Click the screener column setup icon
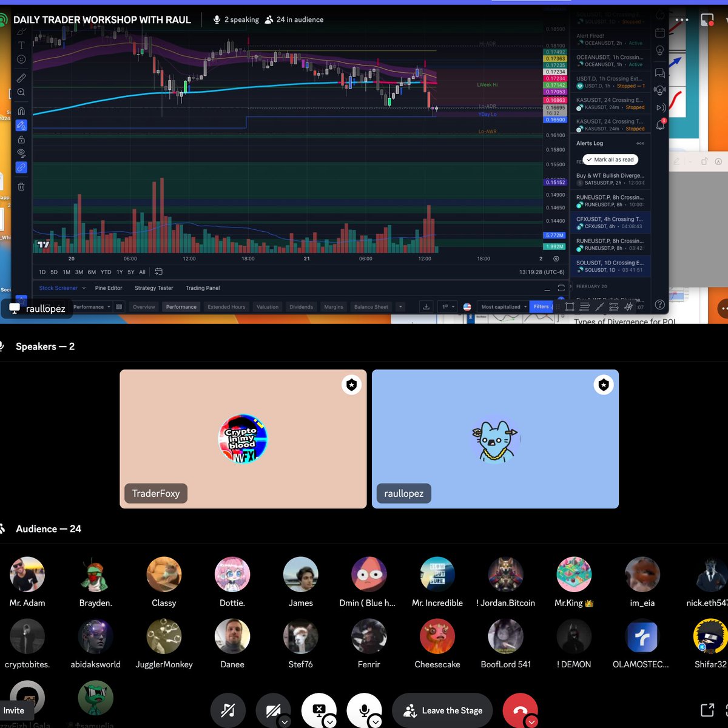Viewport: 728px width, 728px height. pyautogui.click(x=119, y=307)
